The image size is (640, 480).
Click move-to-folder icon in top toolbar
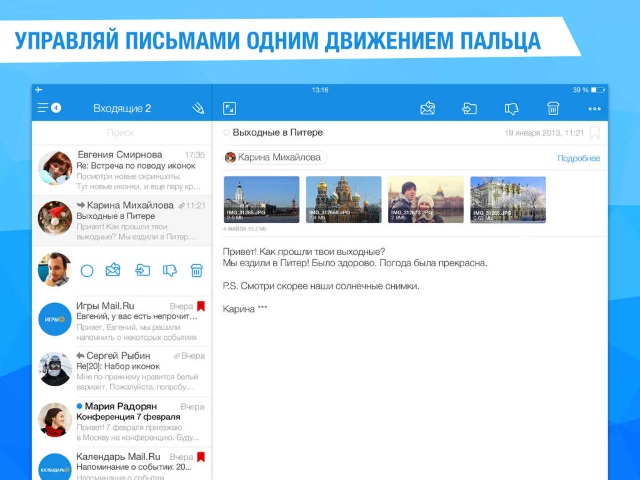click(470, 108)
